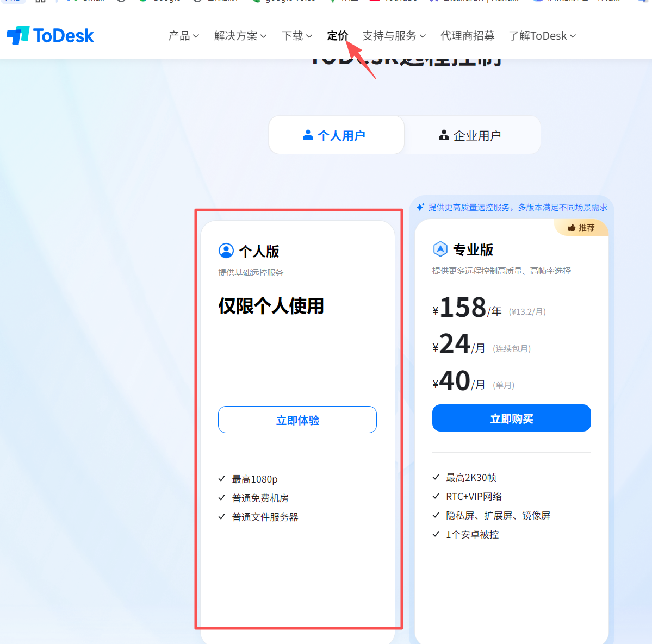Select the 个人用户 tab

(337, 135)
